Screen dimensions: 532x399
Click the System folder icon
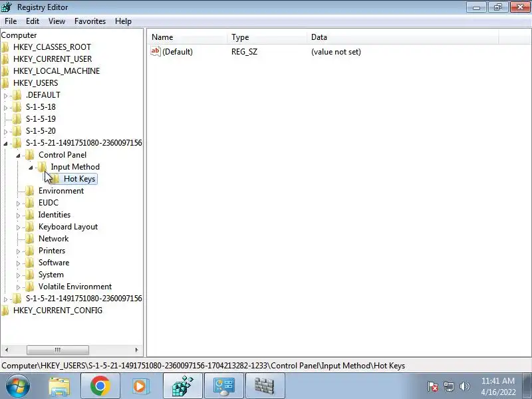[30, 275]
